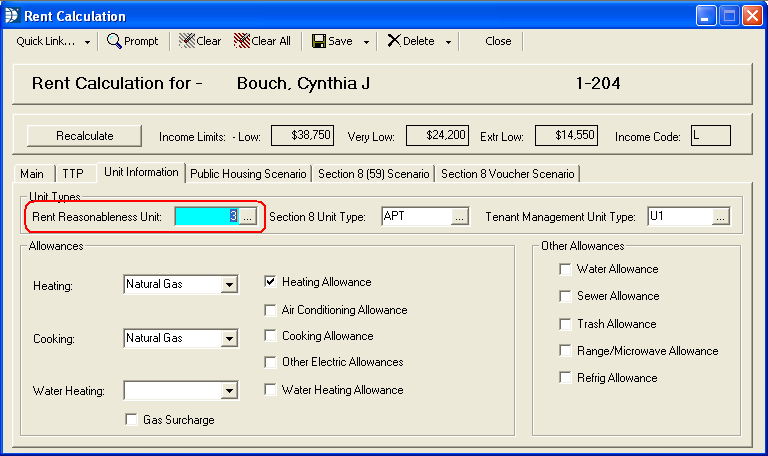Click the Rent Reasonableness Unit input field
The height and width of the screenshot is (456, 768).
[x=206, y=216]
